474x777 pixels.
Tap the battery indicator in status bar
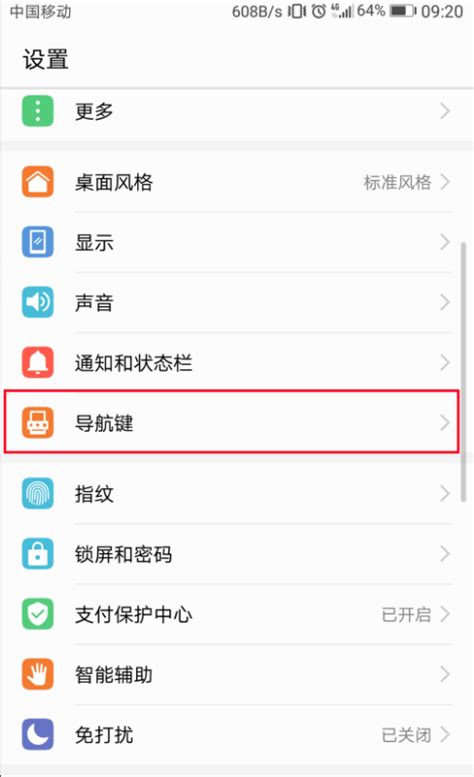click(x=403, y=10)
